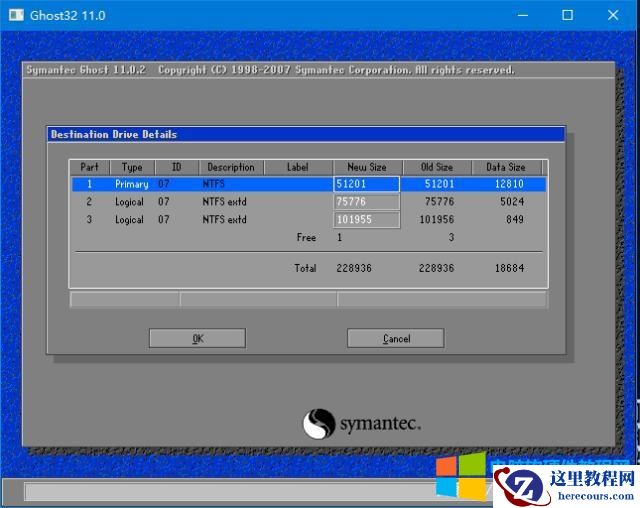The image size is (640, 508).
Task: Click the Part column header
Action: coord(89,167)
